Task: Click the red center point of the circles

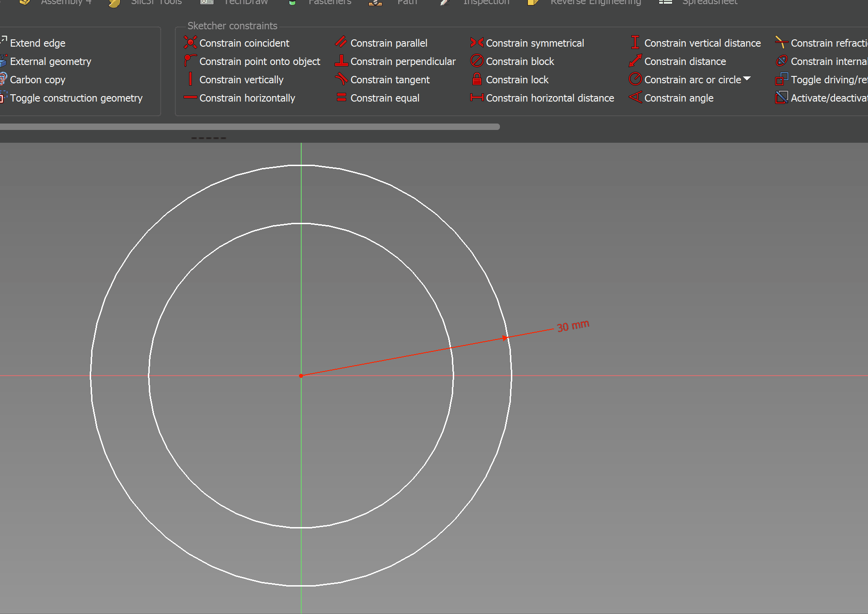Action: point(301,376)
